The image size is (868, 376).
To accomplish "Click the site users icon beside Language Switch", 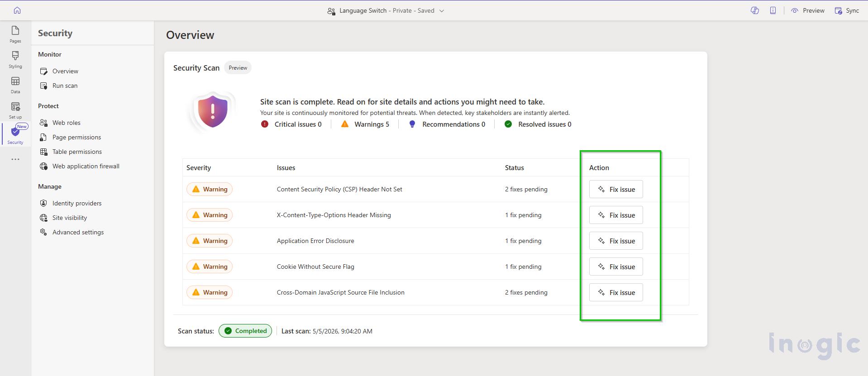I will point(331,11).
